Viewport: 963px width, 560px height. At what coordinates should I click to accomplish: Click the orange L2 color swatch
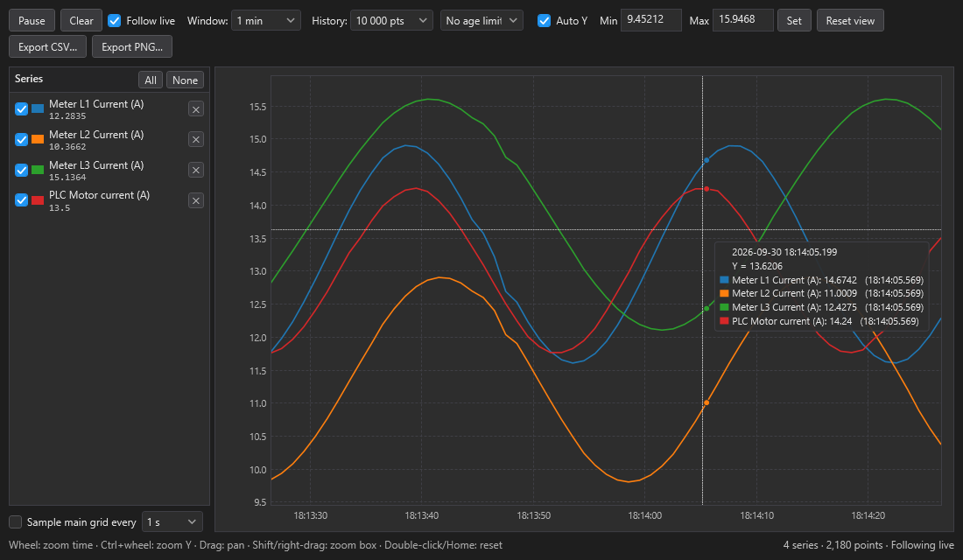click(x=38, y=139)
